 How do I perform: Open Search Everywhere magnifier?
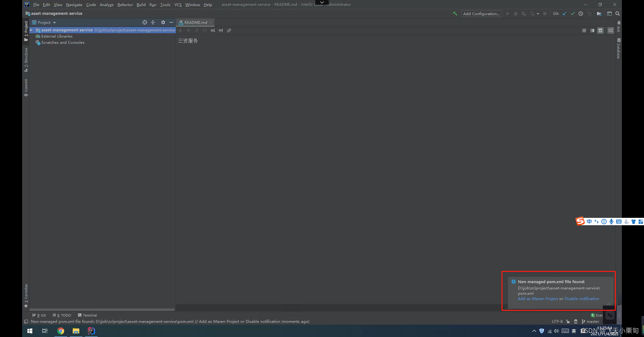point(617,14)
